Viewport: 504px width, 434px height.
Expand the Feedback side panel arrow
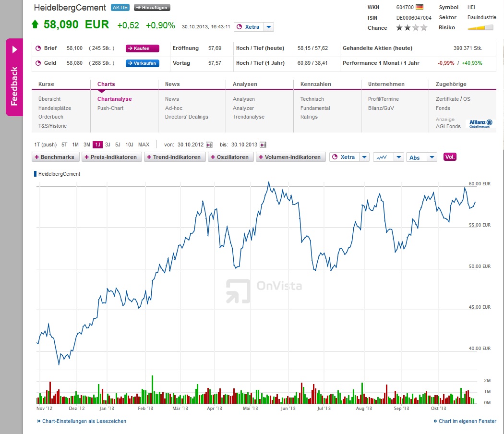[14, 49]
